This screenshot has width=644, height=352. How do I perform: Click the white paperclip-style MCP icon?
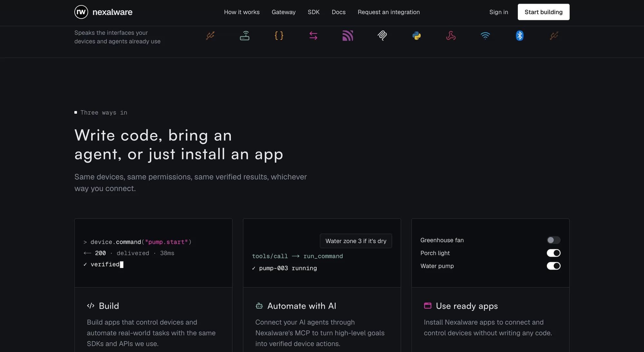tap(382, 35)
